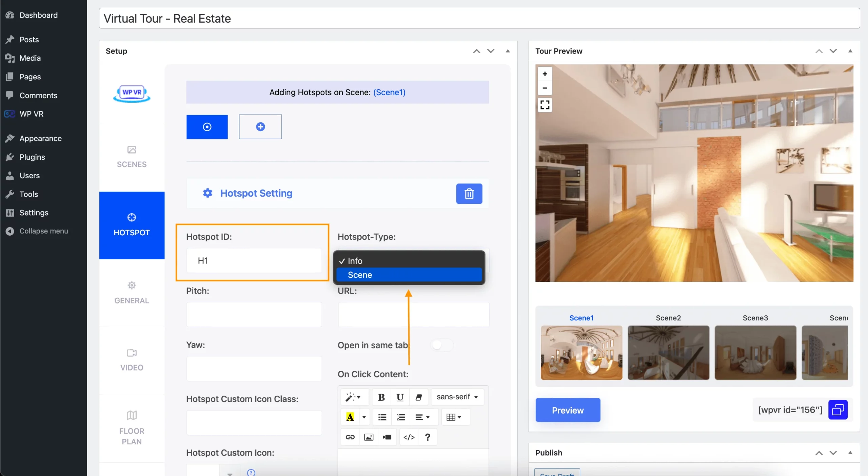This screenshot has height=476, width=868.
Task: Check the Scene hotspot type option
Action: pyautogui.click(x=409, y=274)
